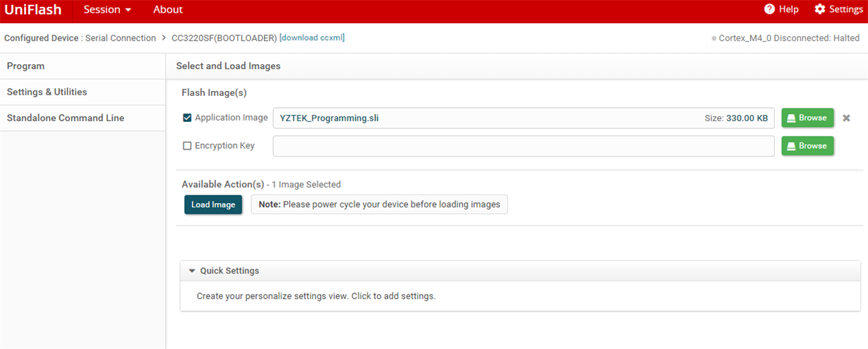Select the Program sidebar item

[83, 66]
